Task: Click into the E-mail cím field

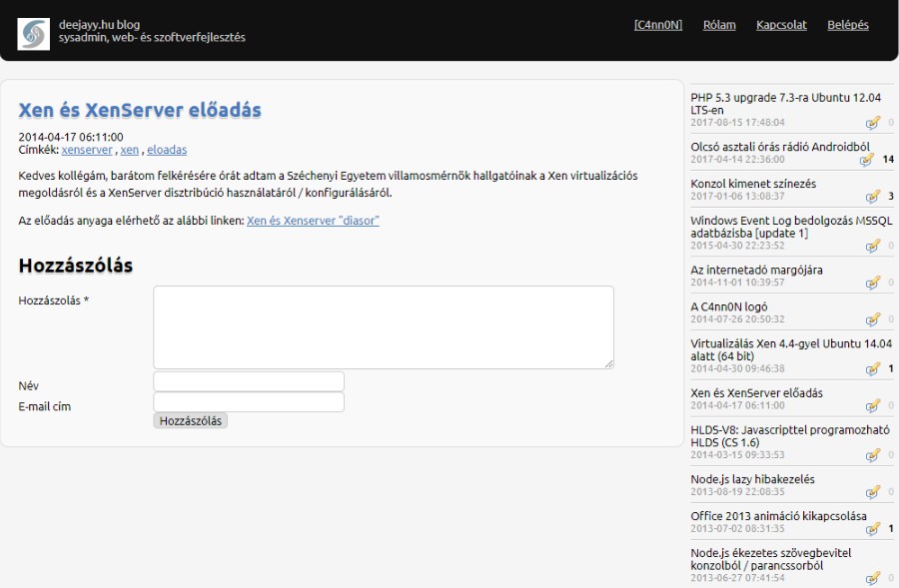Action: coord(248,402)
